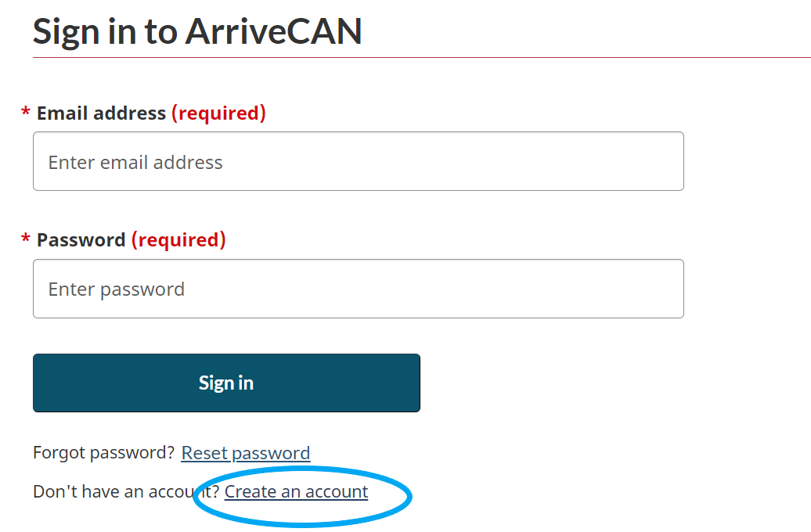Click the "Enter password" placeholder text

117,289
